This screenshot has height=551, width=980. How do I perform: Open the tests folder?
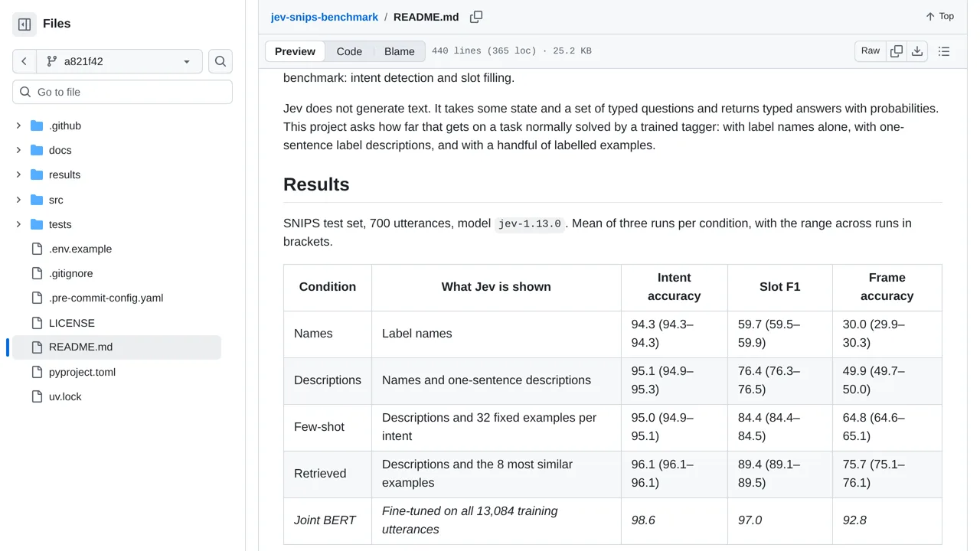(x=60, y=224)
